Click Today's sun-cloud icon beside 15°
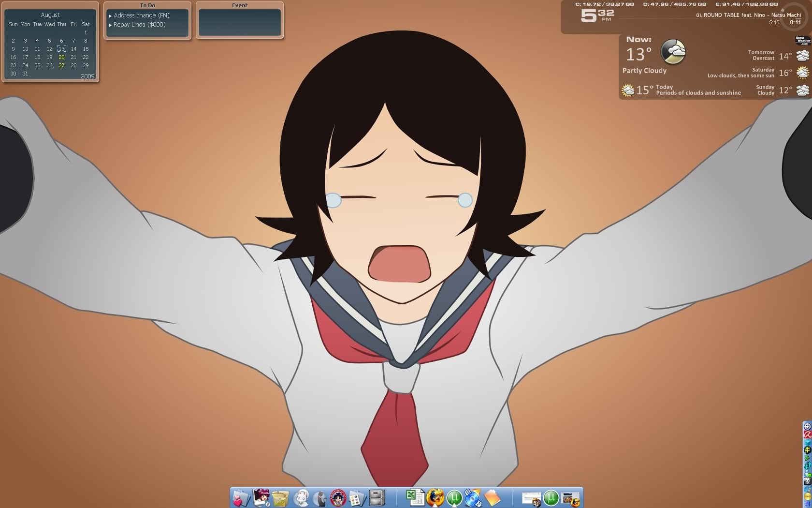This screenshot has height=508, width=812. [x=627, y=90]
